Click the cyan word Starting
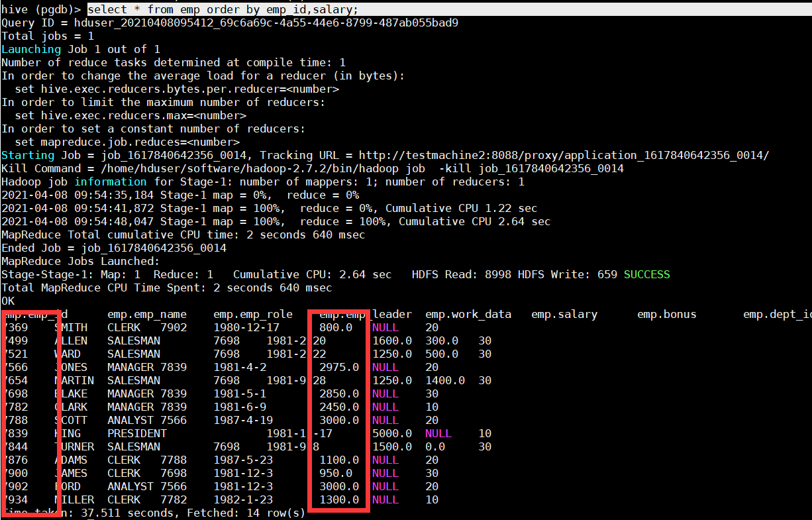The height and width of the screenshot is (520, 812). pyautogui.click(x=28, y=155)
